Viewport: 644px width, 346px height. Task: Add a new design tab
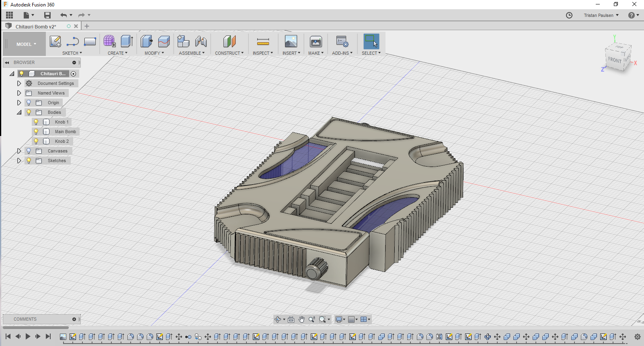click(x=87, y=26)
